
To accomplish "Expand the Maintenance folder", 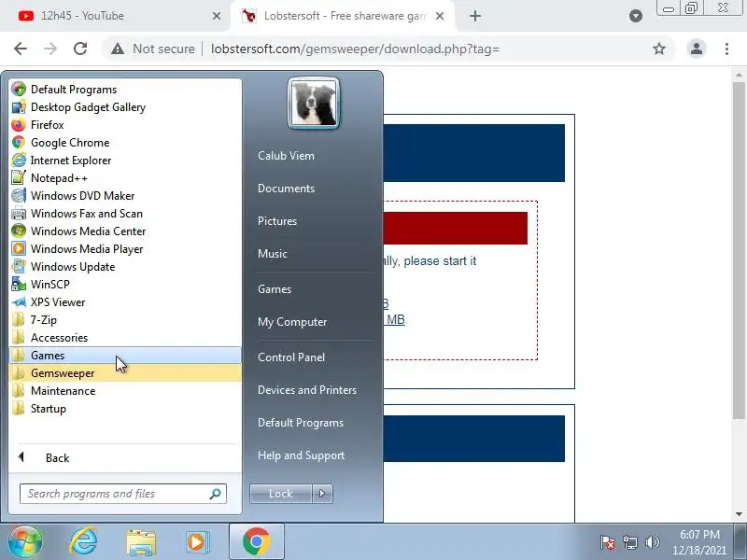I will [125, 391].
